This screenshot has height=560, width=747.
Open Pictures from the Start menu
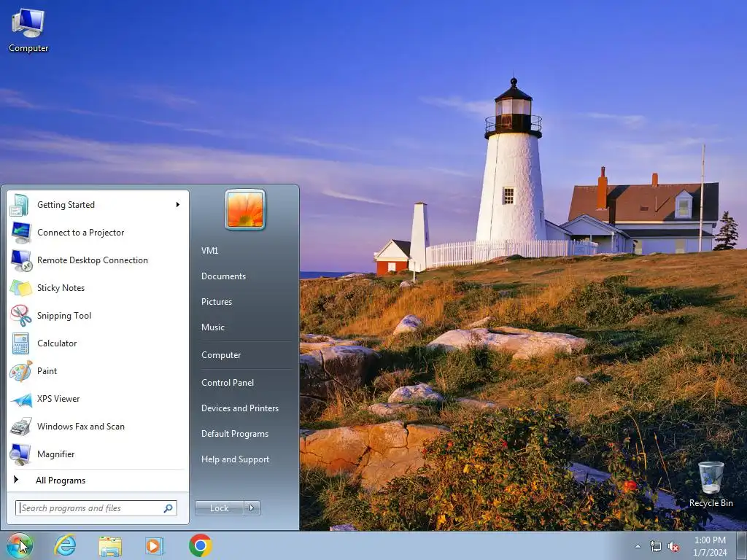click(x=216, y=302)
